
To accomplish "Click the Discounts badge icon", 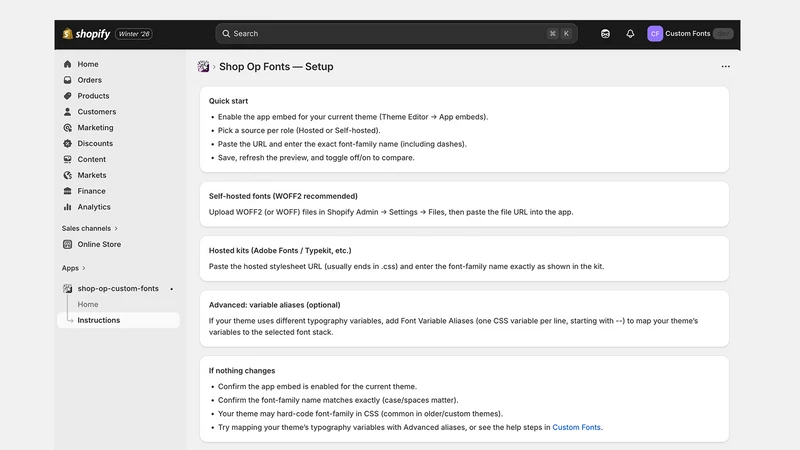I will 67,143.
